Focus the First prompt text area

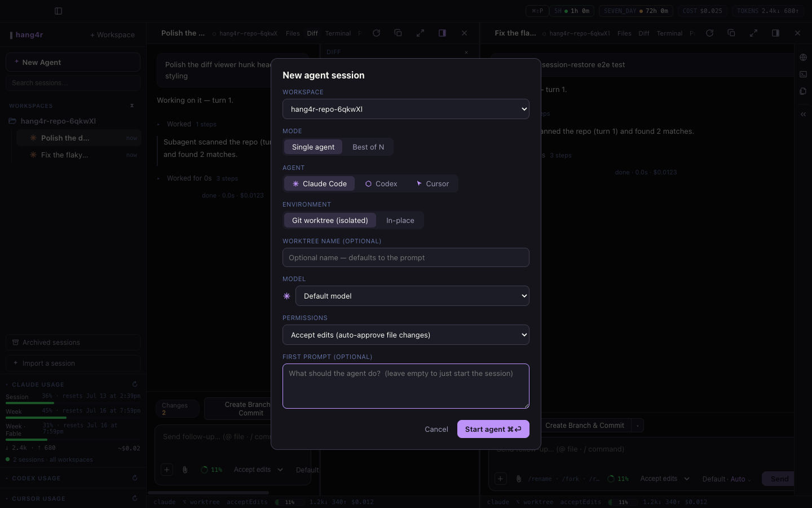406,386
